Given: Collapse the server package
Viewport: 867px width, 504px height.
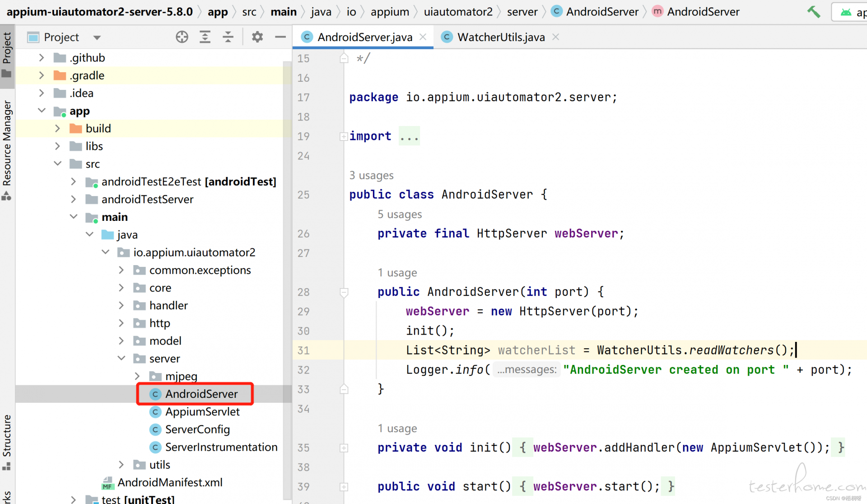Looking at the screenshot, I should click(x=121, y=359).
